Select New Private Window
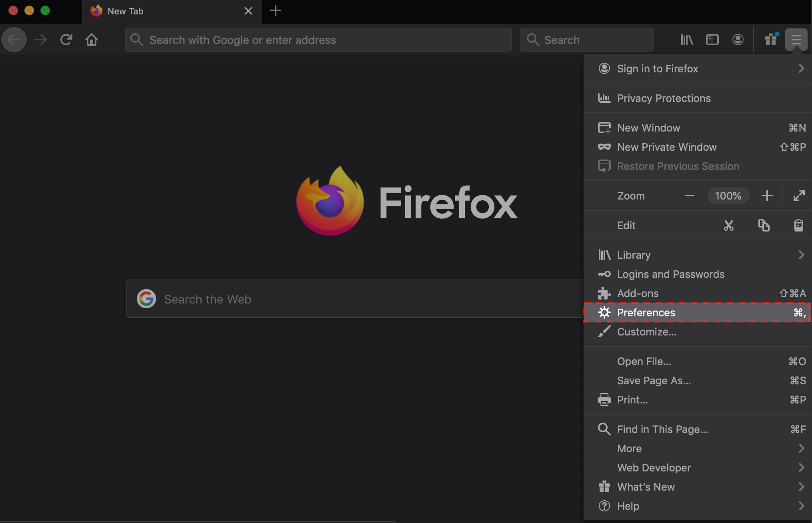Image resolution: width=812 pixels, height=523 pixels. pyautogui.click(x=698, y=147)
